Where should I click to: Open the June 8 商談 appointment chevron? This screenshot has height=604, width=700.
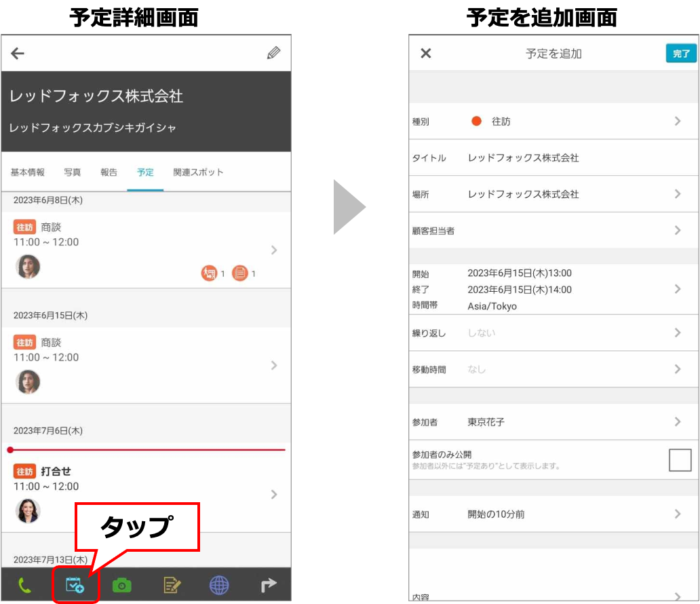(274, 250)
